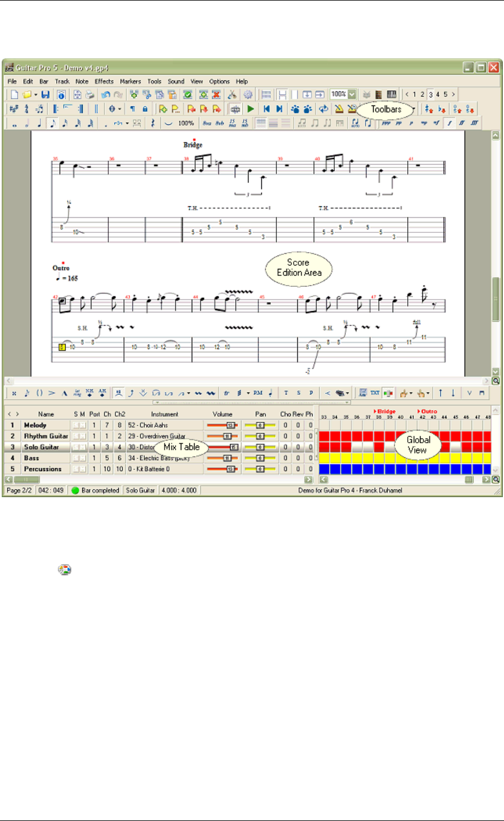504x821 pixels.
Task: Select the ppp dynamic icon
Action: tap(386, 123)
